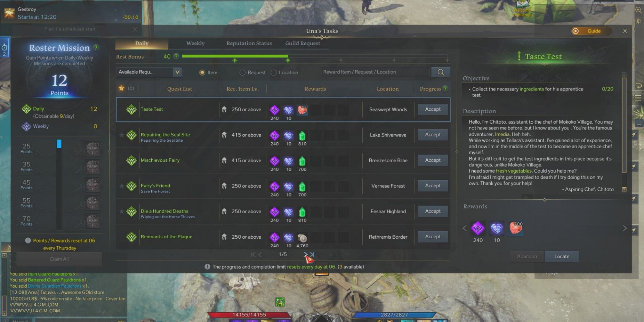
Task: Switch to the Daily tab
Action: coord(142,43)
